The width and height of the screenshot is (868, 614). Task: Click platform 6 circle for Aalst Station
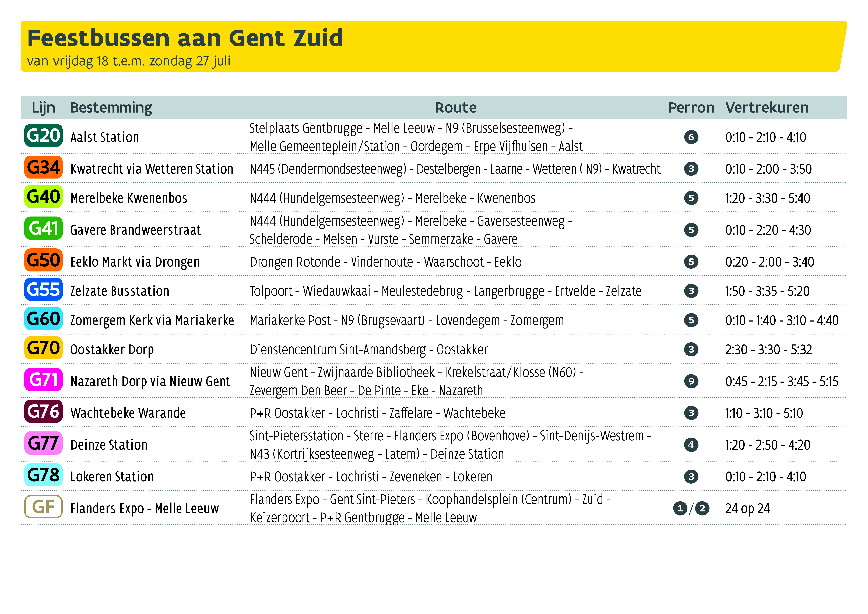click(691, 137)
